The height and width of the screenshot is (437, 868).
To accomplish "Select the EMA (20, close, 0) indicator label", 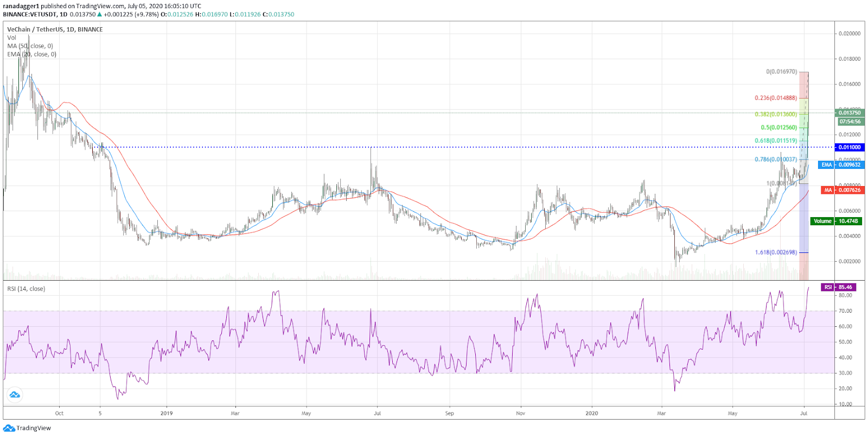I will tap(32, 54).
